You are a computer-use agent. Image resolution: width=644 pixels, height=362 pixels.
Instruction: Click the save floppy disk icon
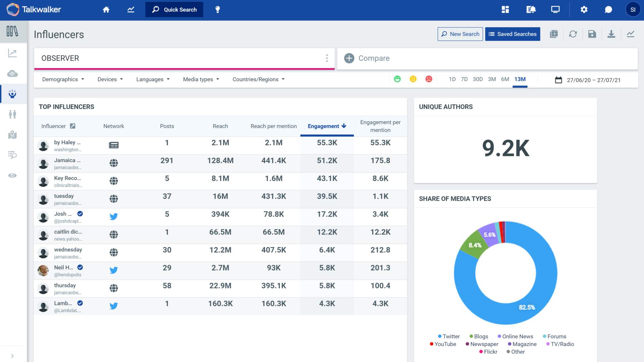pos(592,34)
